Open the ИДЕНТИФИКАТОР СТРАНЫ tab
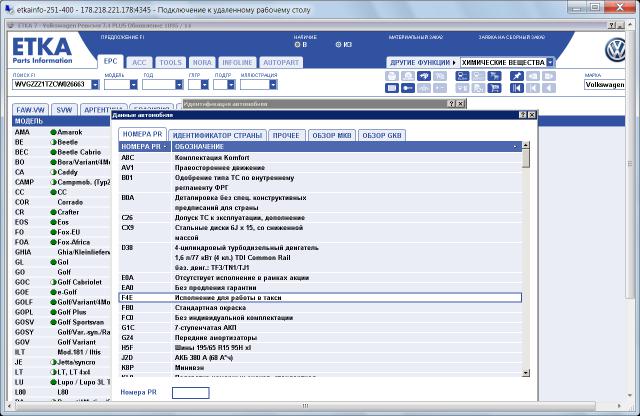Screen dimensions: 640x416 coord(217,136)
